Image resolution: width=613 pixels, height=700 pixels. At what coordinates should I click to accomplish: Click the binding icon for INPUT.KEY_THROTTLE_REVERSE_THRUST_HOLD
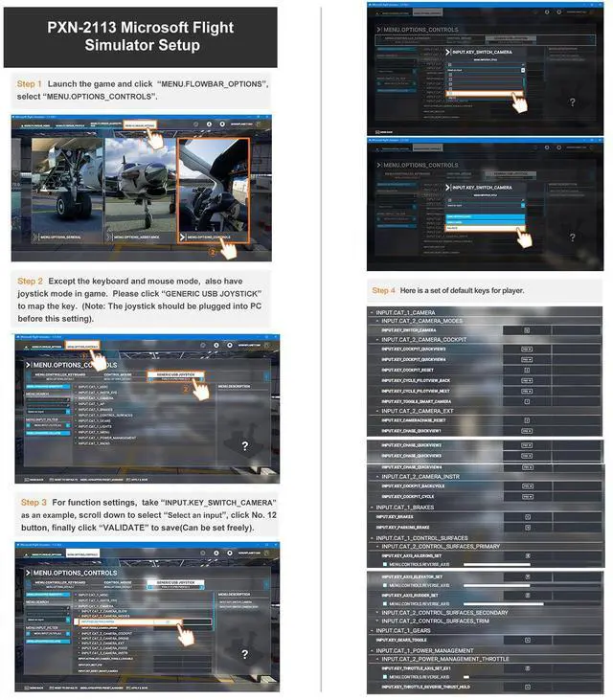pyautogui.click(x=528, y=688)
